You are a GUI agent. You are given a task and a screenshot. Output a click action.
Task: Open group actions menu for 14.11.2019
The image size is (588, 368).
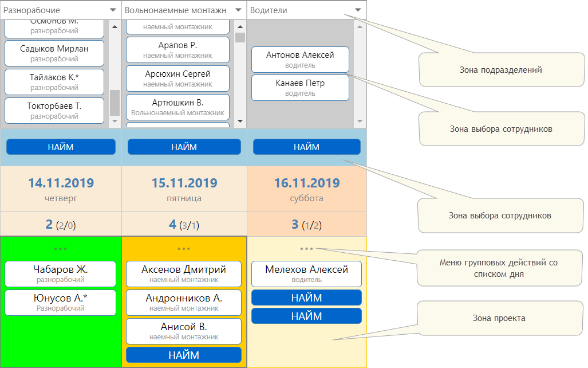60,249
